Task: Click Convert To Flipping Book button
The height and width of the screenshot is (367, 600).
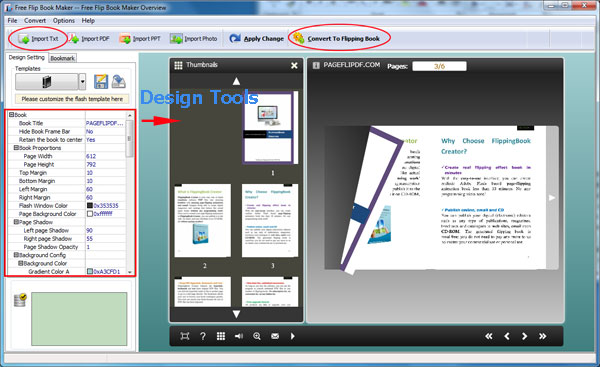Action: click(337, 39)
